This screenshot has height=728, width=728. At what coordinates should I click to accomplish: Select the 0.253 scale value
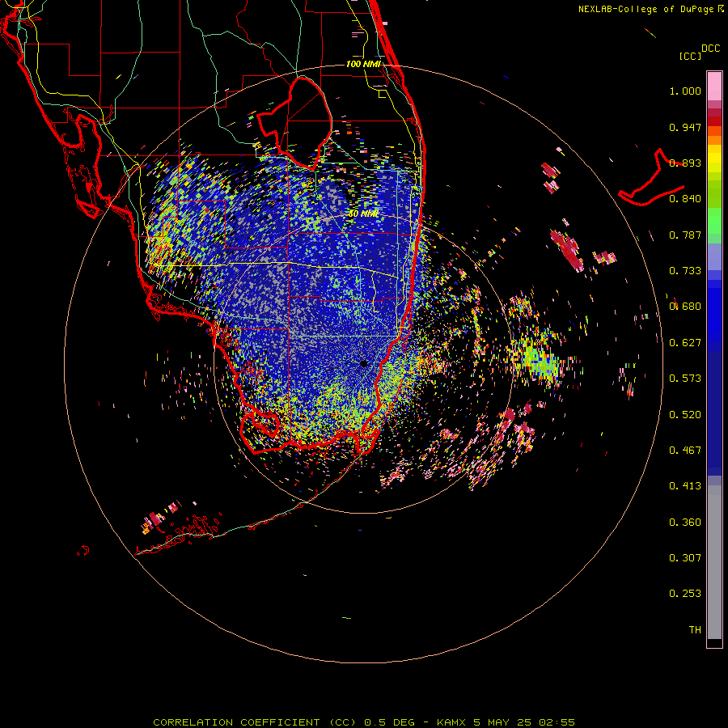point(685,594)
